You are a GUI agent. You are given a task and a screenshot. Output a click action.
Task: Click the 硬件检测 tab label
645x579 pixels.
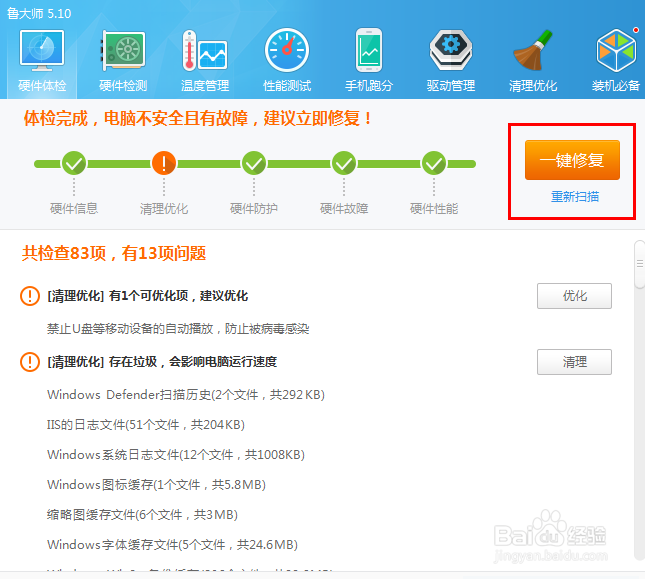click(x=123, y=86)
